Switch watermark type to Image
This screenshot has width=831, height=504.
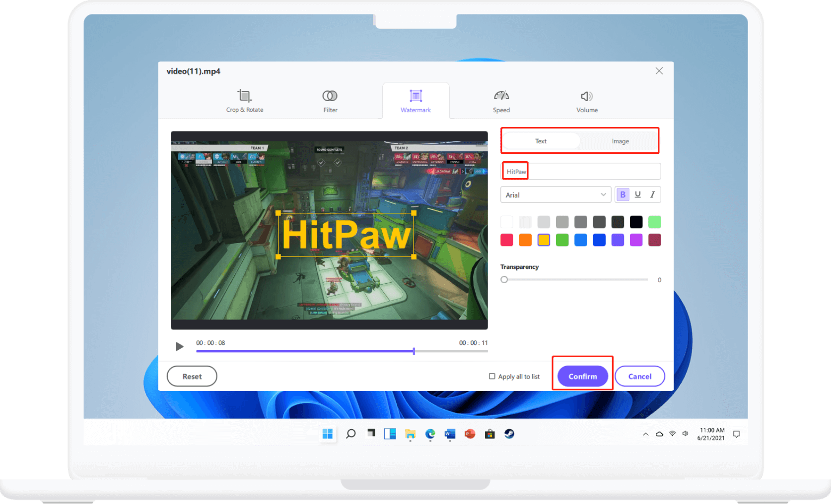pos(620,141)
